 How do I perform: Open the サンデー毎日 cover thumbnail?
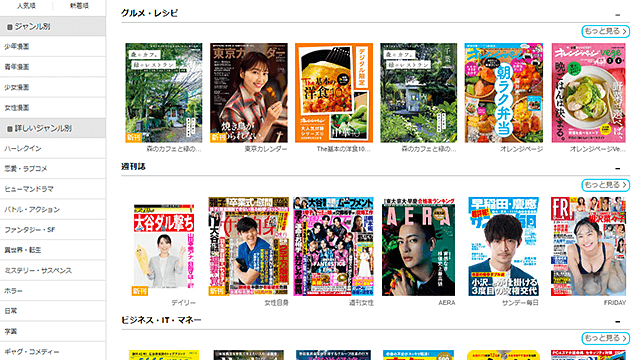coord(503,247)
